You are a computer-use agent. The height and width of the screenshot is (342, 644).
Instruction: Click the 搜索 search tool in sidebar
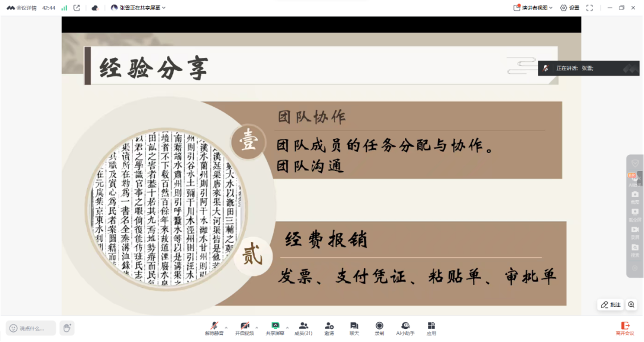pyautogui.click(x=635, y=250)
